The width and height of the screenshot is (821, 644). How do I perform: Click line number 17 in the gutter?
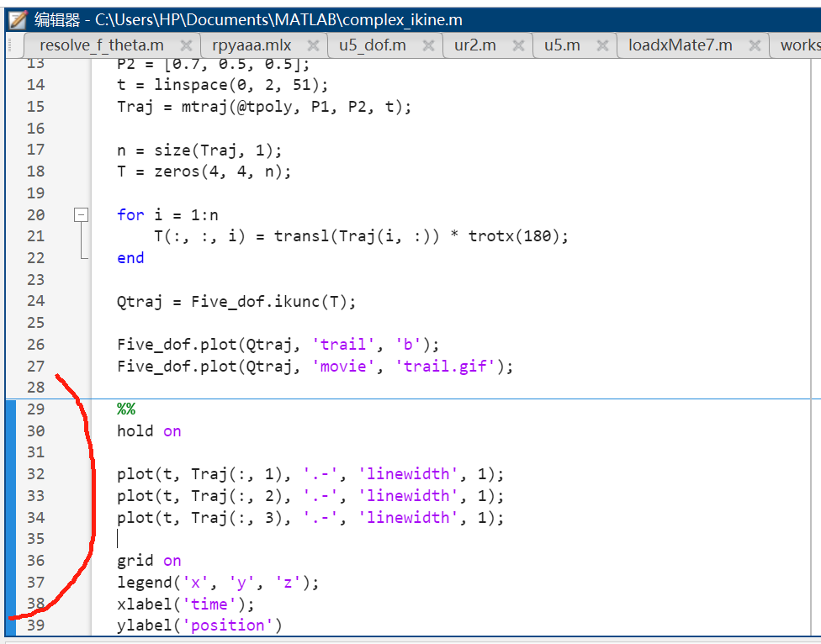point(35,150)
